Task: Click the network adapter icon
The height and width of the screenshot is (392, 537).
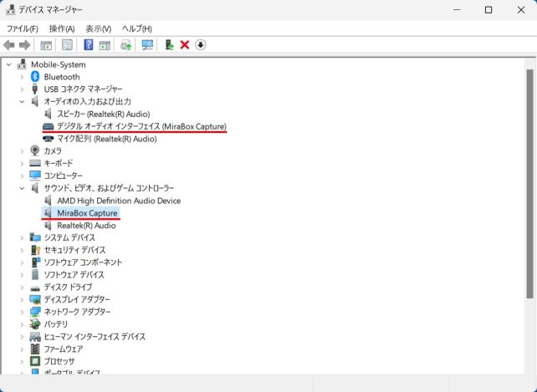Action: [35, 312]
